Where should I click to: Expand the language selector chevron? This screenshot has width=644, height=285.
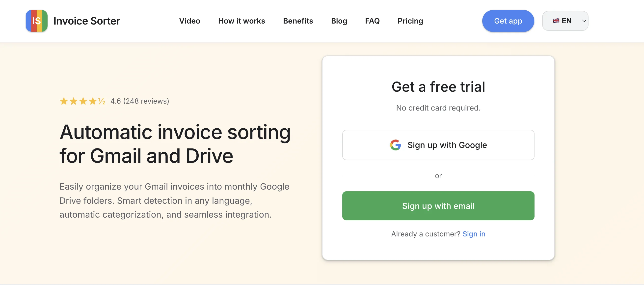[x=584, y=21]
